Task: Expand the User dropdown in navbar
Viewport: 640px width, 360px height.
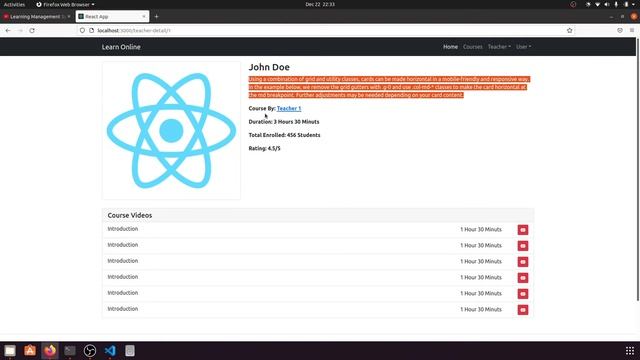Action: 523,47
